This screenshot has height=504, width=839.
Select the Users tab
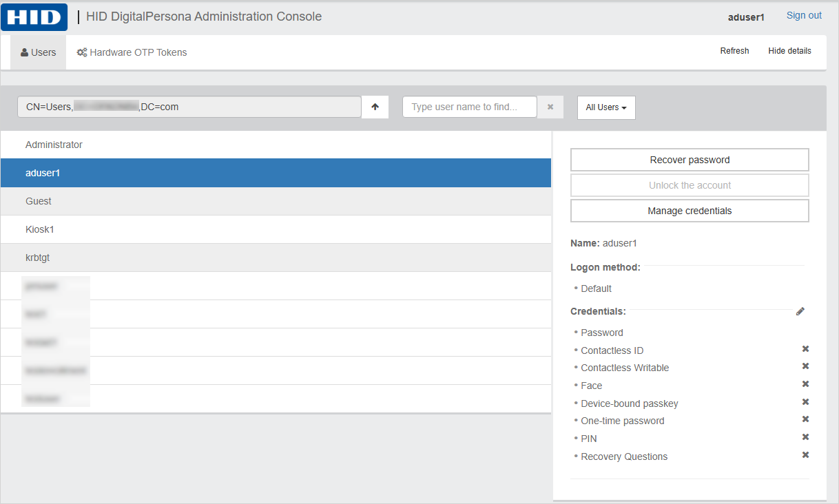(x=39, y=52)
